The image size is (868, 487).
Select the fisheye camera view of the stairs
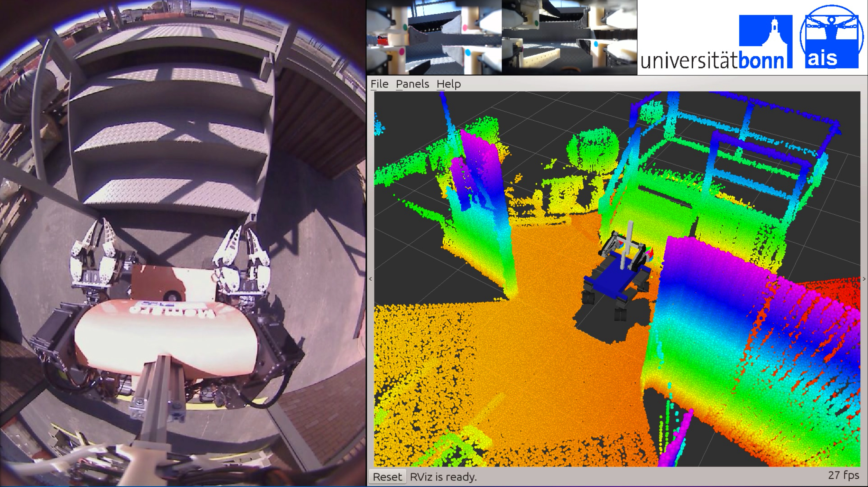(x=183, y=243)
